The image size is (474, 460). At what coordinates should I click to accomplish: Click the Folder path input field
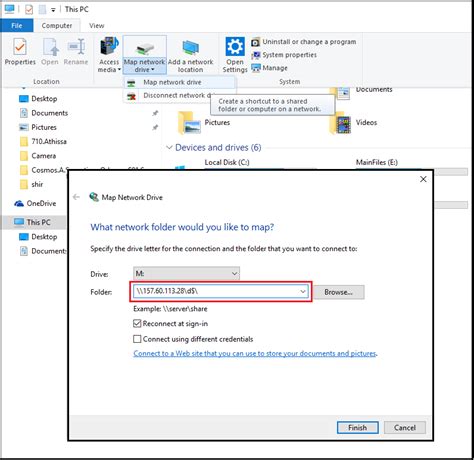pos(221,291)
